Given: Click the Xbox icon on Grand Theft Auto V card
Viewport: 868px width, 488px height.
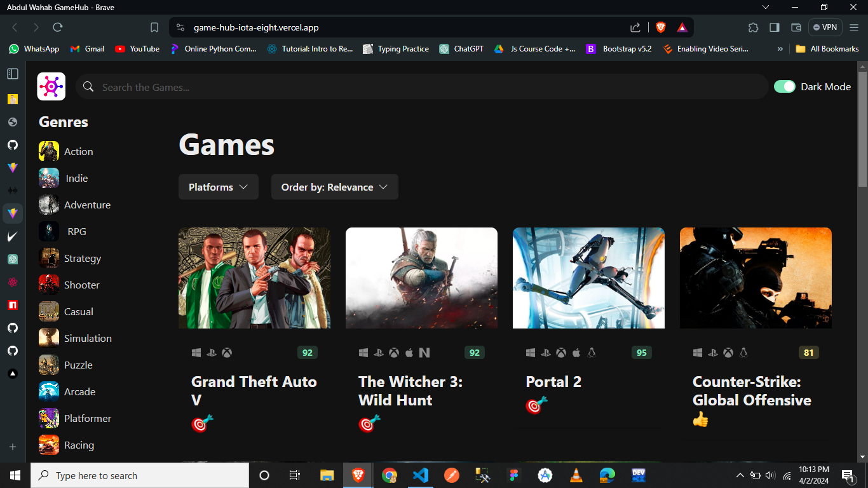Looking at the screenshot, I should pos(227,353).
